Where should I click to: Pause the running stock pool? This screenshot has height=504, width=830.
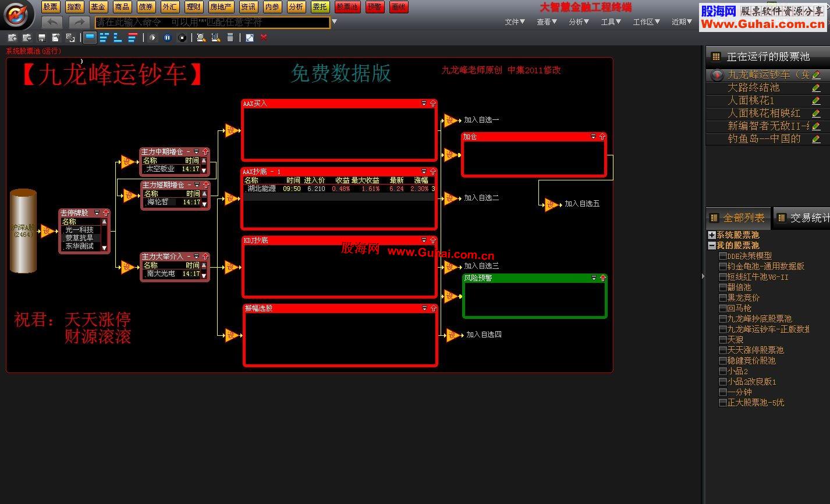[x=168, y=37]
